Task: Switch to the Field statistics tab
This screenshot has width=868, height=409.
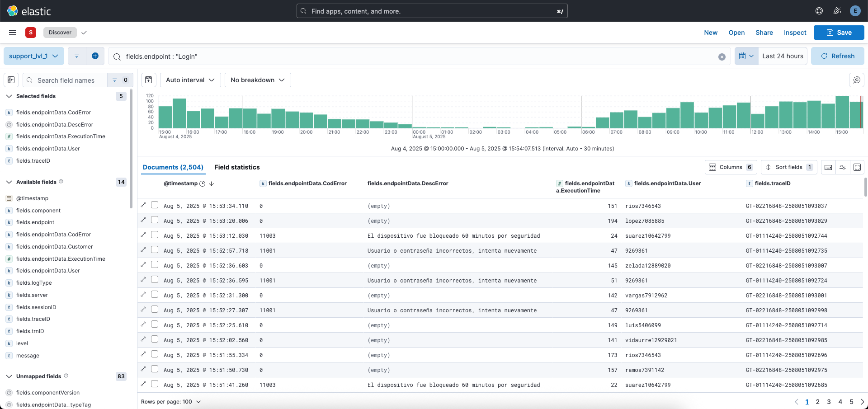Action: (237, 167)
